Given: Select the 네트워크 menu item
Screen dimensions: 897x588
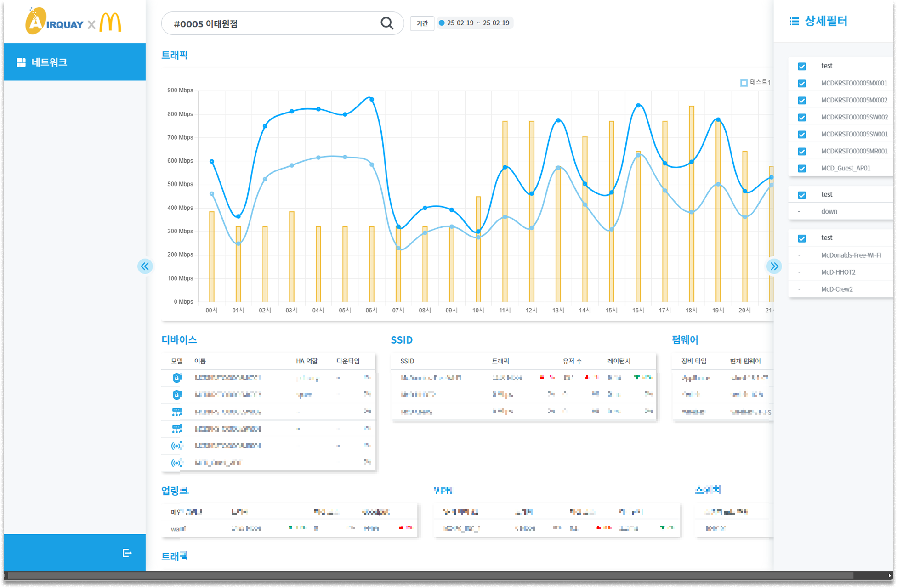Looking at the screenshot, I should tap(50, 62).
